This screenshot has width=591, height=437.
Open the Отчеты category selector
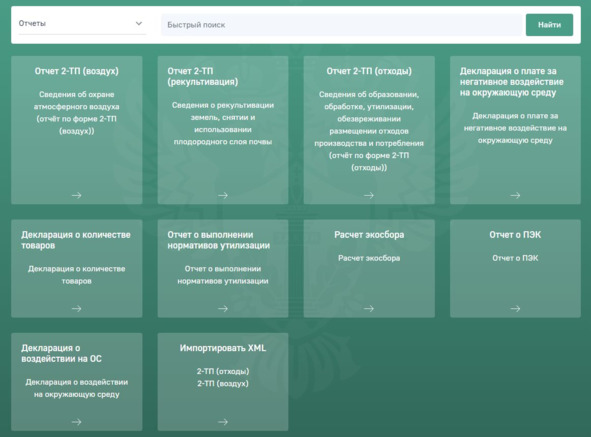coord(82,24)
